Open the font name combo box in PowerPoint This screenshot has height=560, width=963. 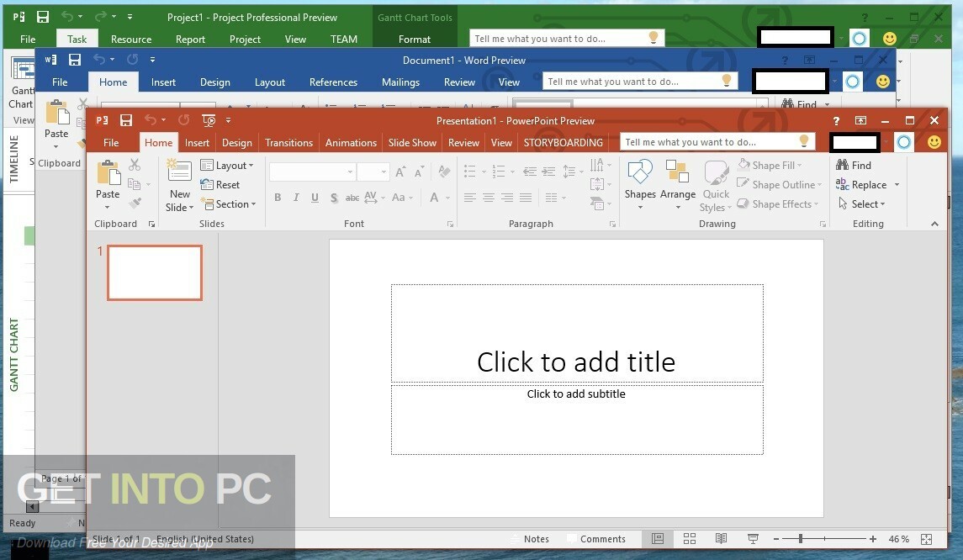312,172
